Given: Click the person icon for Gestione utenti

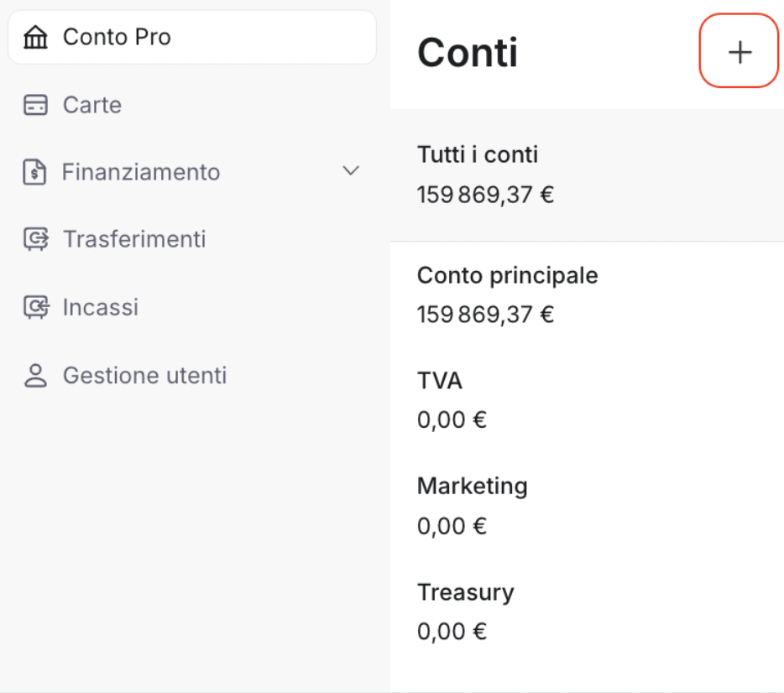Looking at the screenshot, I should 35,376.
